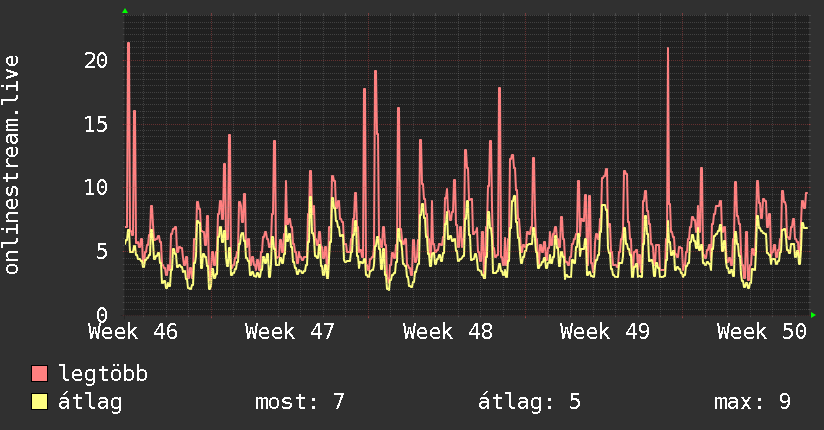Screen dimensions: 824x430
Task: Click the green arrow at x-axis end
Action: pyautogui.click(x=813, y=315)
